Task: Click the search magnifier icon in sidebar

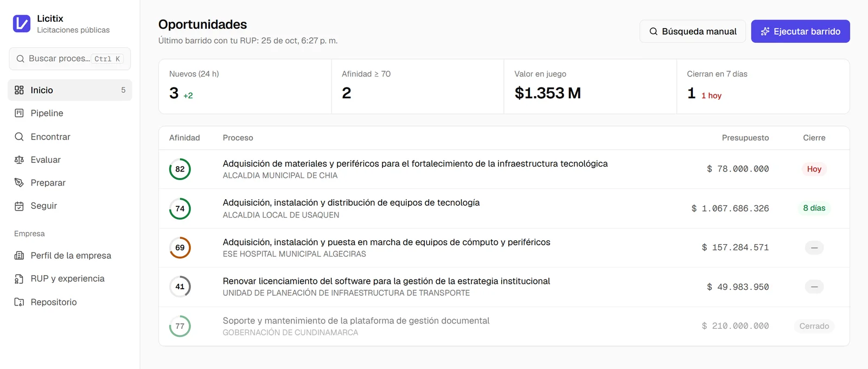Action: click(x=20, y=59)
